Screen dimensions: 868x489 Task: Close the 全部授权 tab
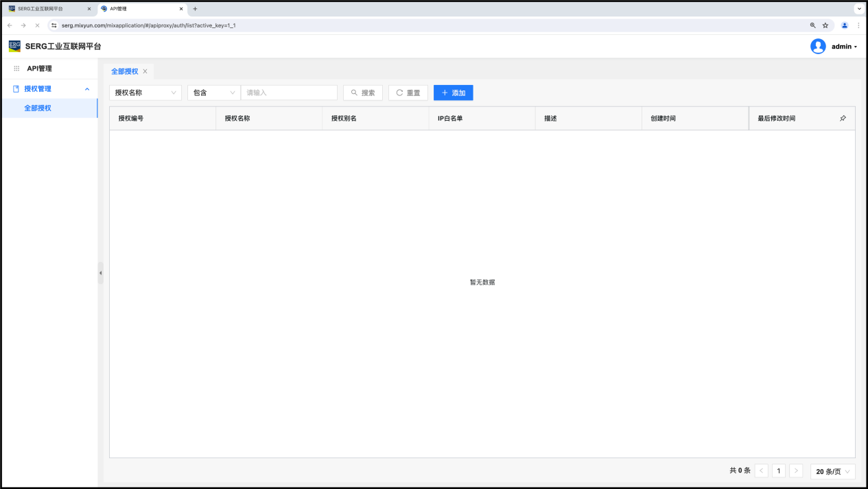point(145,71)
